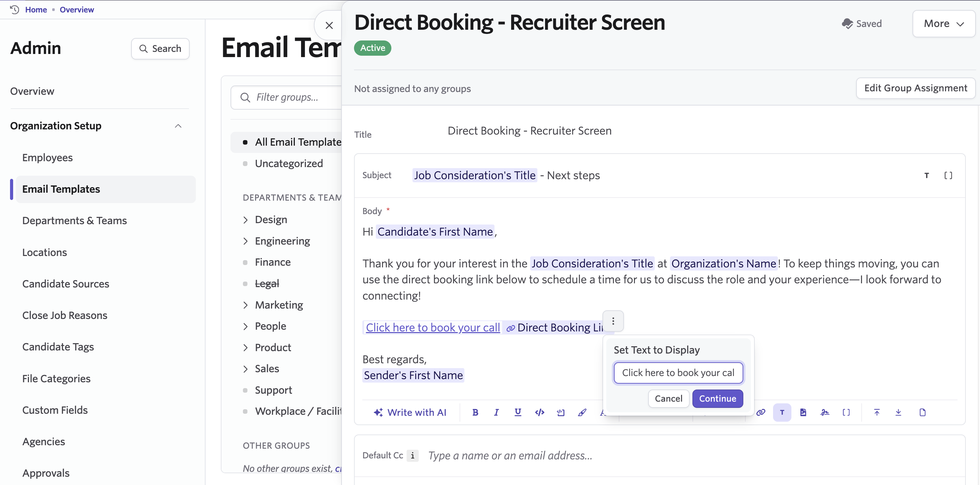Click brackets token icon in Subject row

(948, 175)
